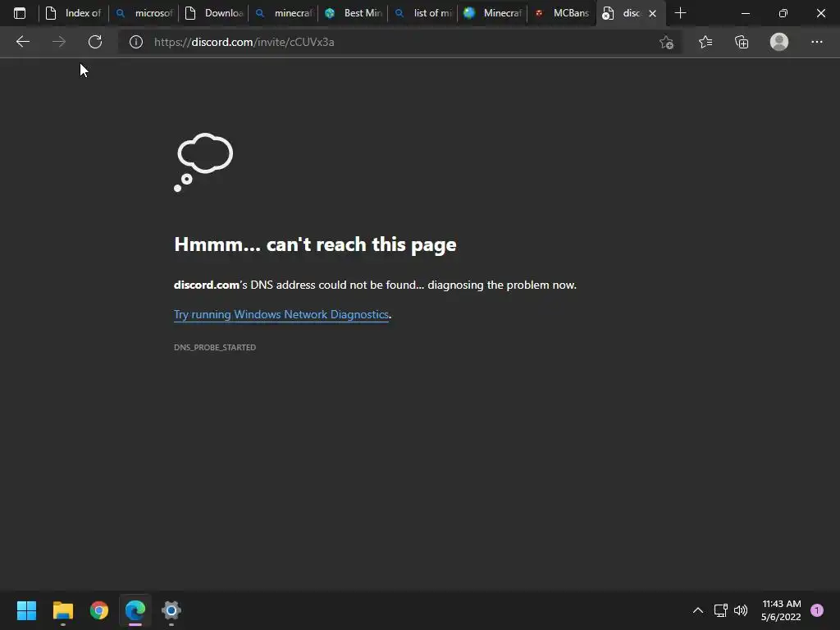Click the Hmmm can't reach this page heading
The width and height of the screenshot is (840, 630).
point(315,244)
